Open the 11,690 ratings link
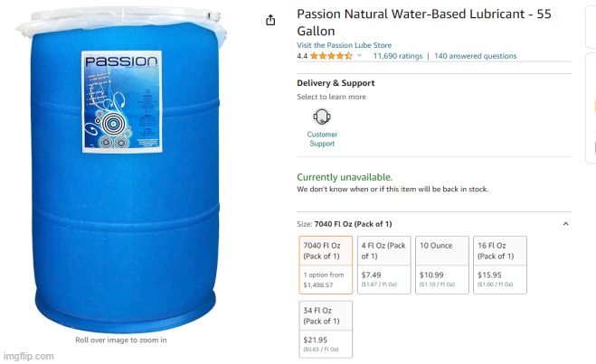This screenshot has height=364, width=596. coord(398,56)
